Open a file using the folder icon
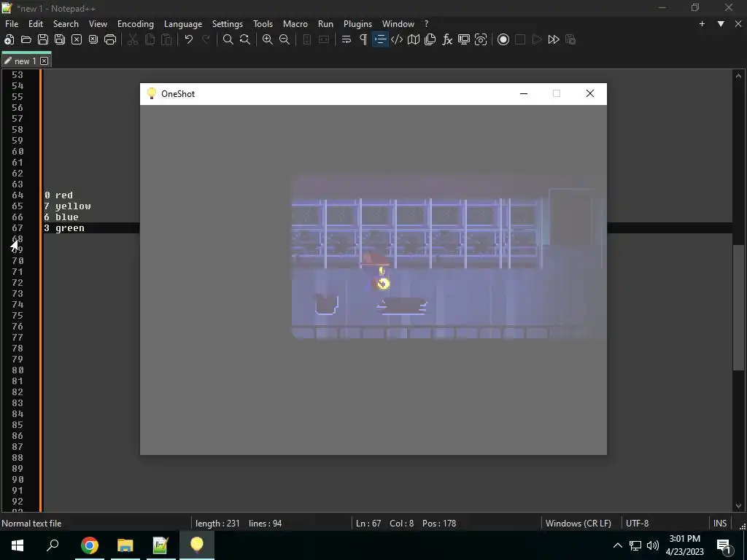747x560 pixels. (x=26, y=39)
